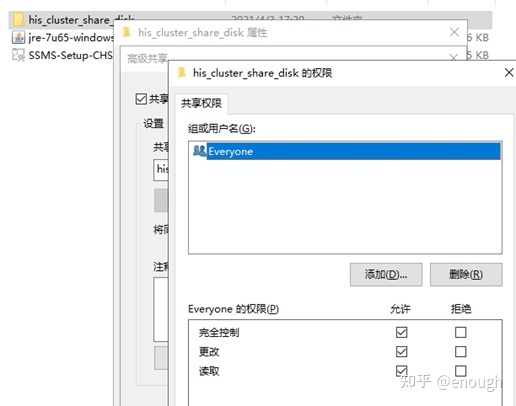
Task: Click the 删除(R) remove button
Action: [x=466, y=275]
